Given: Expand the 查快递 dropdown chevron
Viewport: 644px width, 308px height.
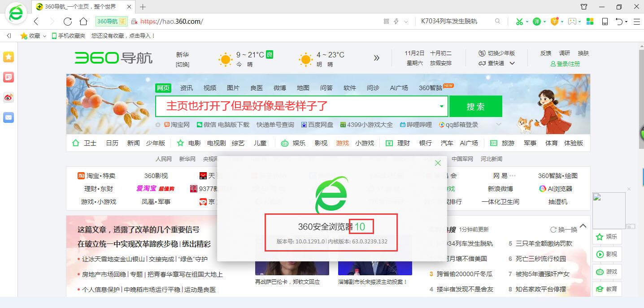Looking at the screenshot, I should pyautogui.click(x=512, y=64).
